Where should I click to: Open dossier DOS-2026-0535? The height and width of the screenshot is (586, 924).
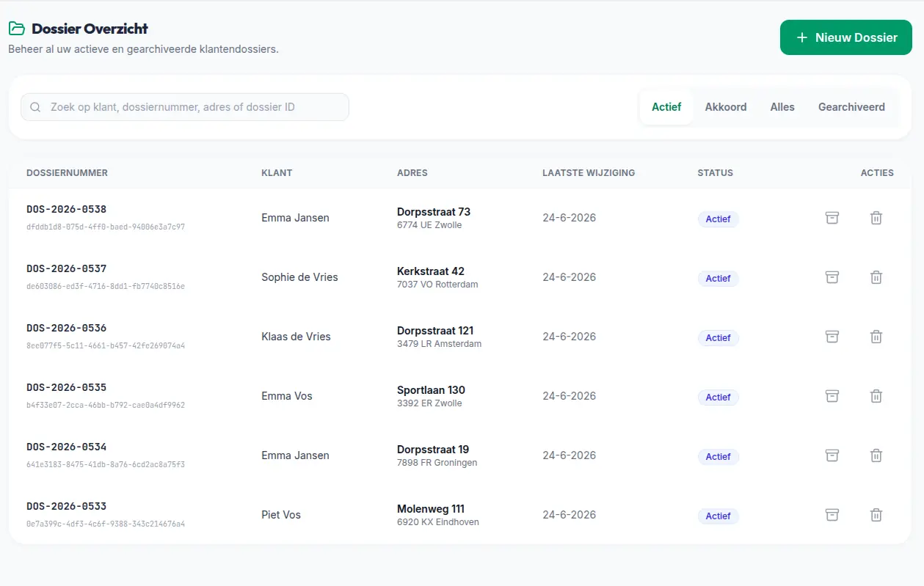point(67,387)
